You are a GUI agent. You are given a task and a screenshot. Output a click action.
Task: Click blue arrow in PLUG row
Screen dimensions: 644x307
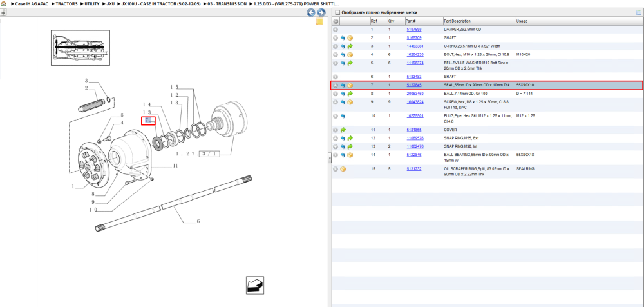point(343,116)
